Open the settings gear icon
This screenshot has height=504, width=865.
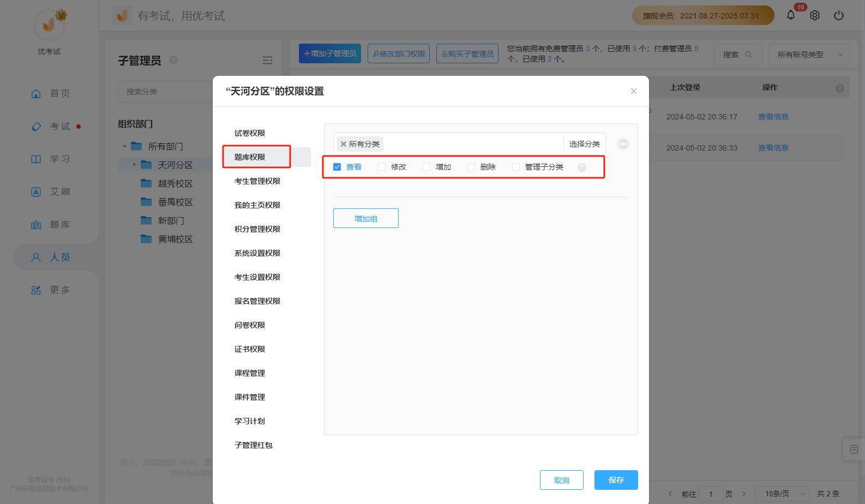(x=815, y=15)
